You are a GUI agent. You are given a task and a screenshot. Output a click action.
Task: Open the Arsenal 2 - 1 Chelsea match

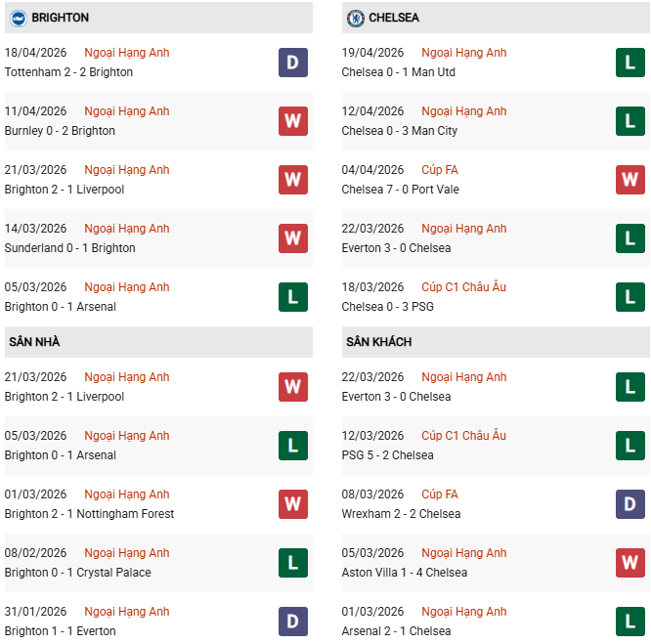395,631
